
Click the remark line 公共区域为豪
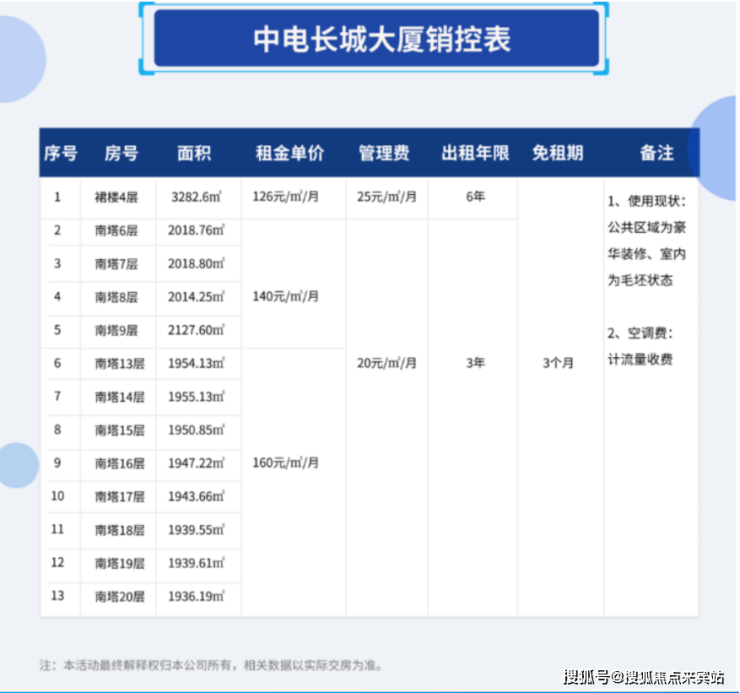tap(646, 228)
